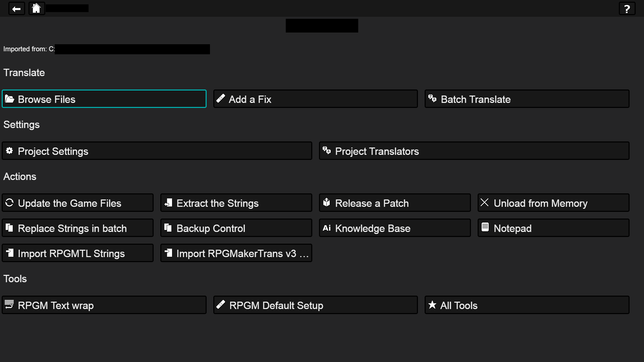
Task: Click the Knowledge Base Ai icon
Action: pos(326,228)
